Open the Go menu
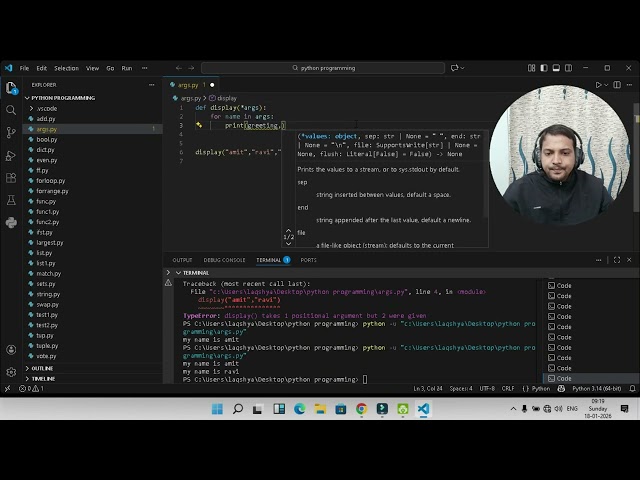The height and width of the screenshot is (480, 640). point(110,68)
